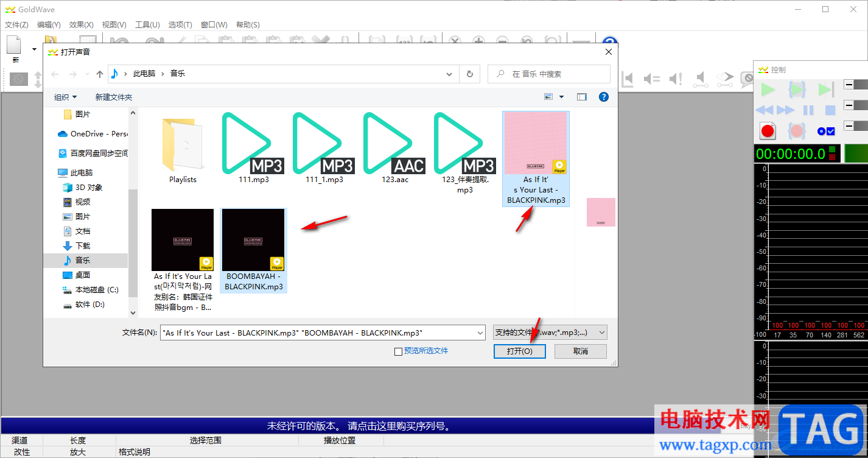Open the 选项(T) menu
Screen dimensions: 868x458
click(180, 24)
